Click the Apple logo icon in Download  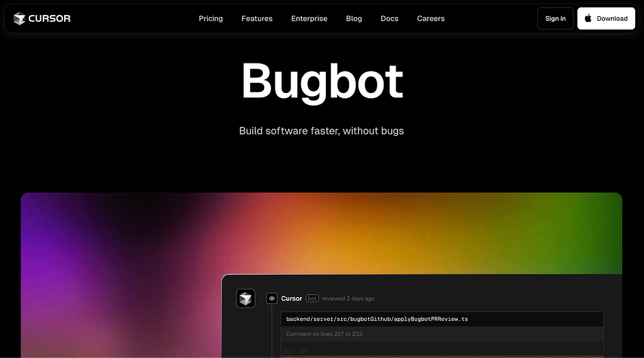588,18
